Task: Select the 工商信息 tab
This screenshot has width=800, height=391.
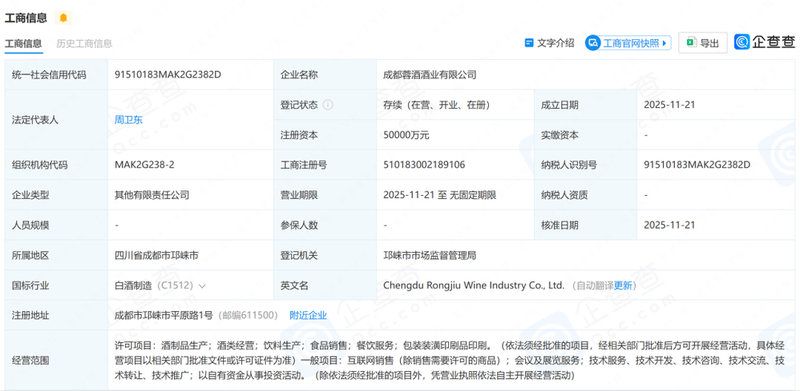Action: 23,43
